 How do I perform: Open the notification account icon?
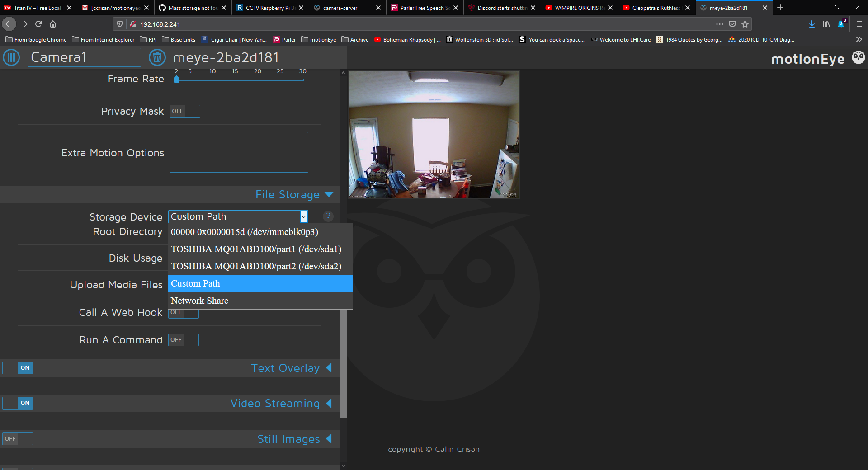pos(841,24)
